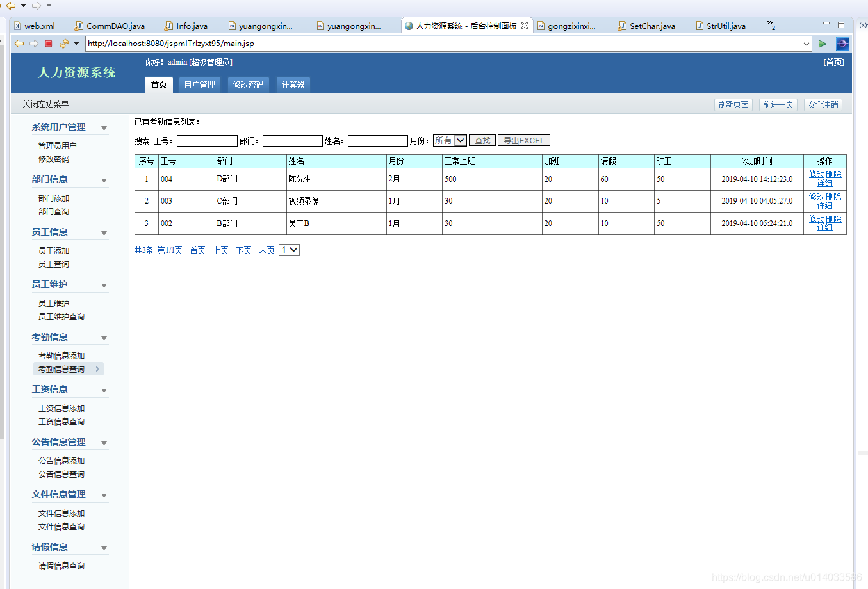Image resolution: width=868 pixels, height=589 pixels.
Task: Click the 刷新页面 button
Action: click(733, 104)
